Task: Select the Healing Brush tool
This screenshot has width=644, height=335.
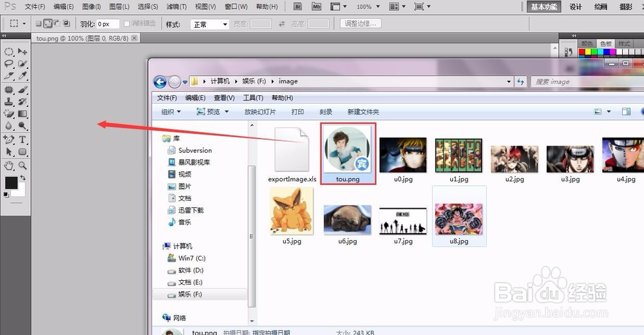Action: [x=9, y=89]
